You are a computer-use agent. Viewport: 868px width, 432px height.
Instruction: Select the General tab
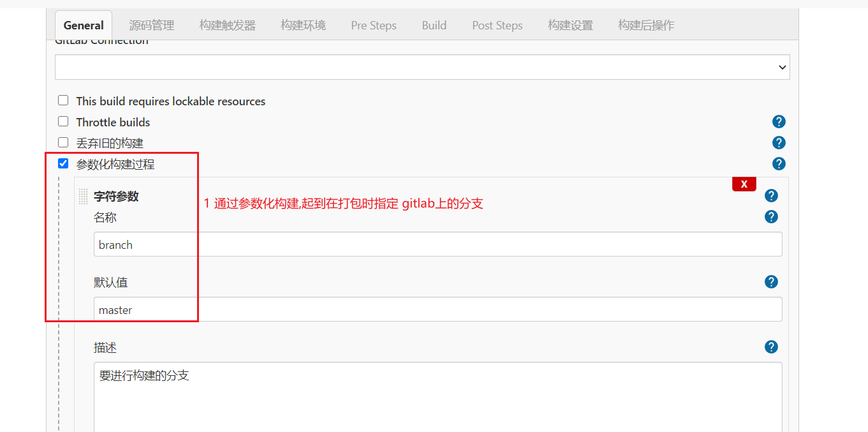point(84,26)
